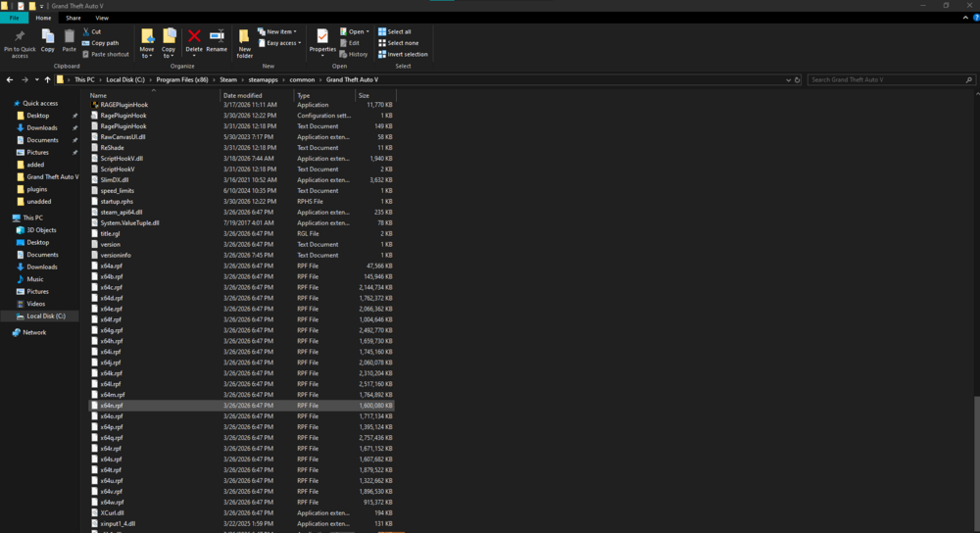The width and height of the screenshot is (980, 533).
Task: Sort by Name column header
Action: coord(153,96)
